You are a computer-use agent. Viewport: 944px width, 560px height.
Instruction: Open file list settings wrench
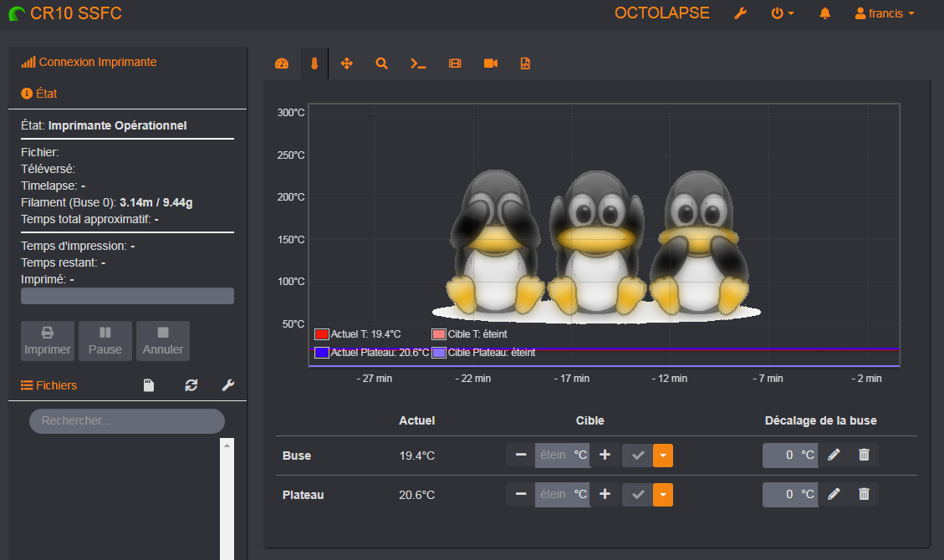point(227,385)
